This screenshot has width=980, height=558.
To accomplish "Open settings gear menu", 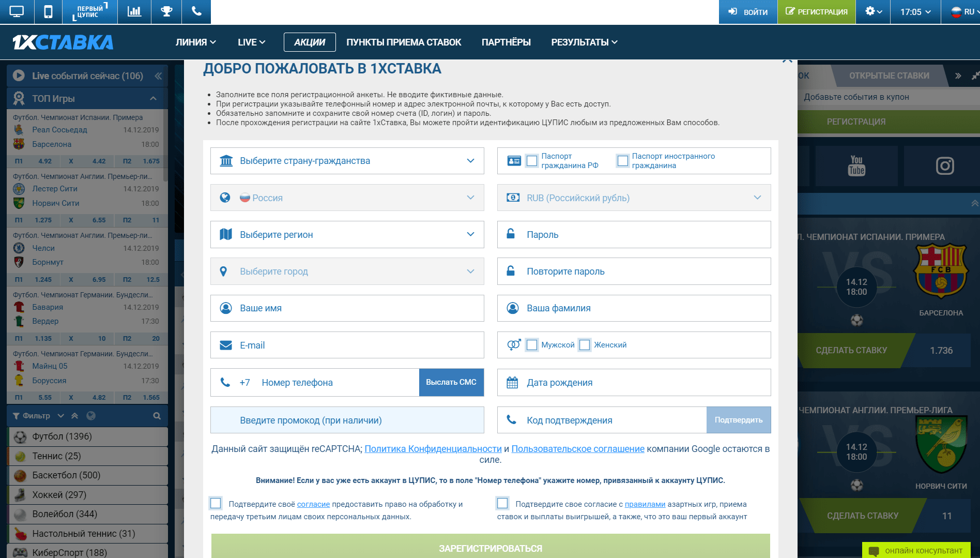I will pos(873,11).
